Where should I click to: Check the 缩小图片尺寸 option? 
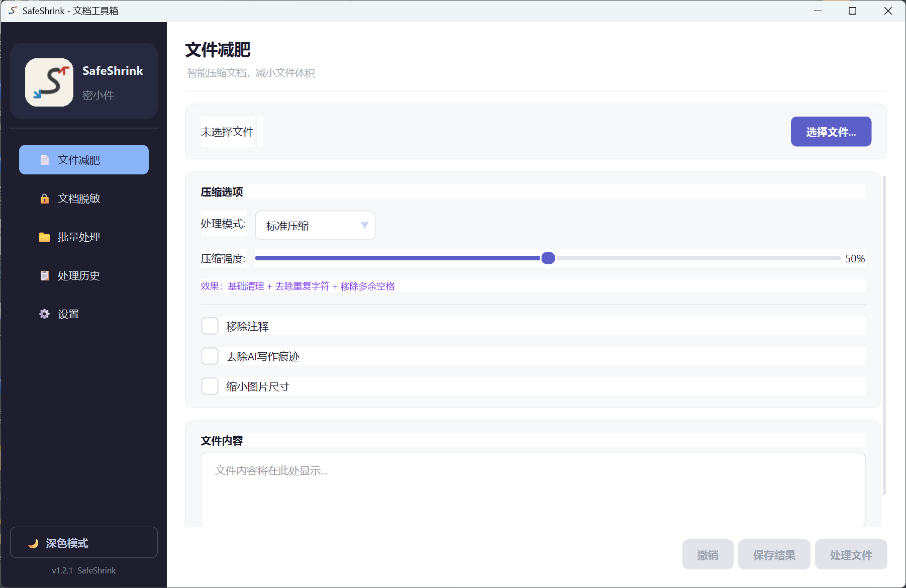pos(210,386)
